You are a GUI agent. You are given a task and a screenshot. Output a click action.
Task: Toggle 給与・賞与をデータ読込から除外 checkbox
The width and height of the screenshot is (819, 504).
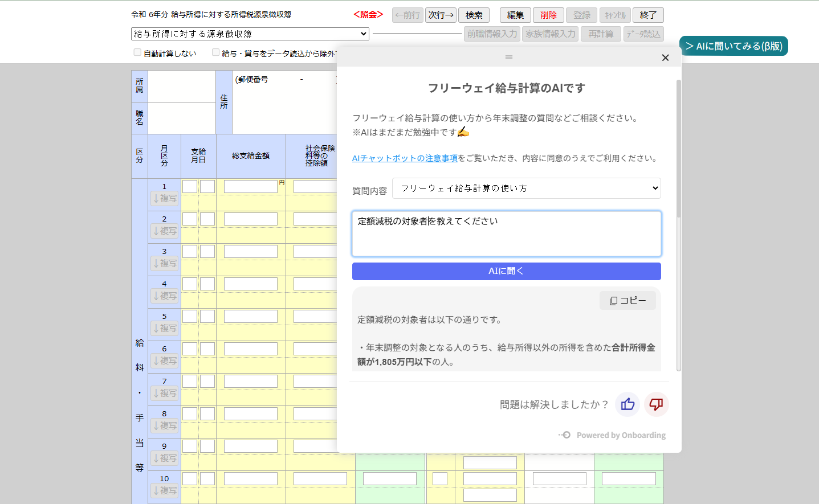(x=215, y=52)
